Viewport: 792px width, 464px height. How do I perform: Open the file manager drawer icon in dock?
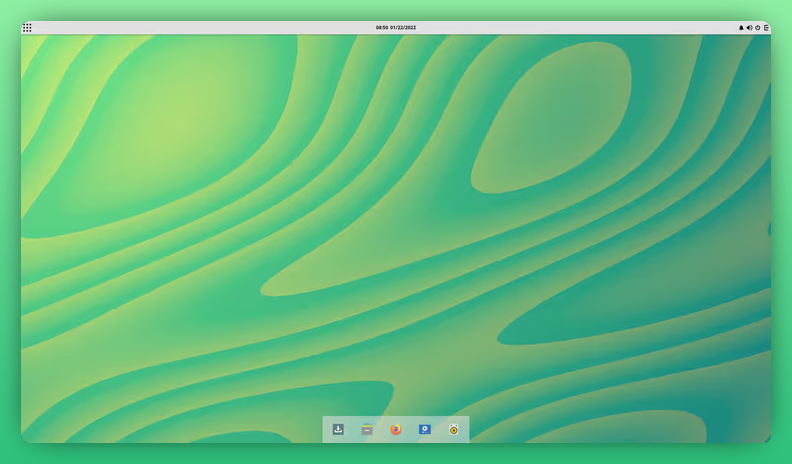click(x=367, y=429)
